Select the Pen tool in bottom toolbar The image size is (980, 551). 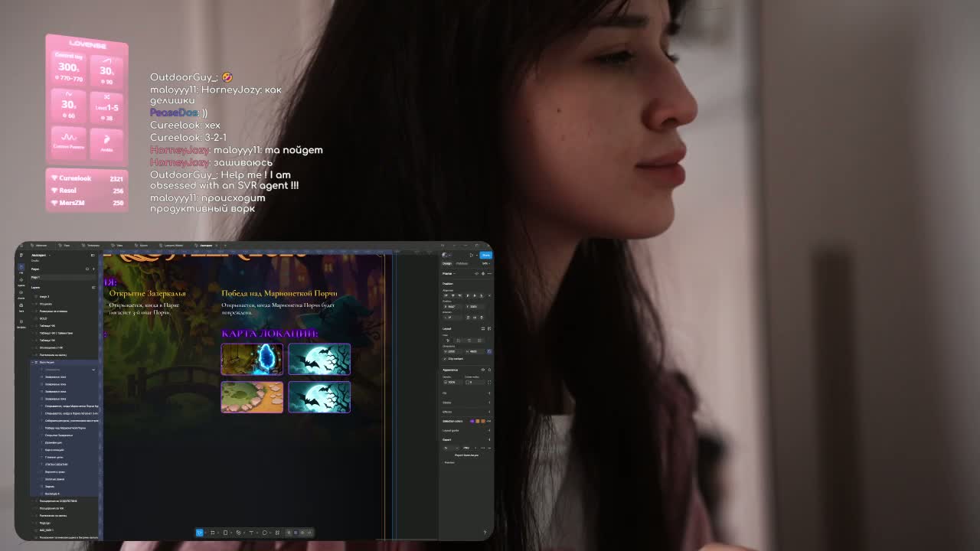tap(238, 533)
